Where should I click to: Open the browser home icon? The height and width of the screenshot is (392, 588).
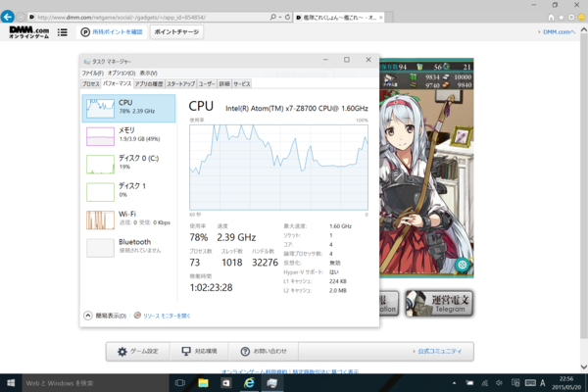coord(551,18)
